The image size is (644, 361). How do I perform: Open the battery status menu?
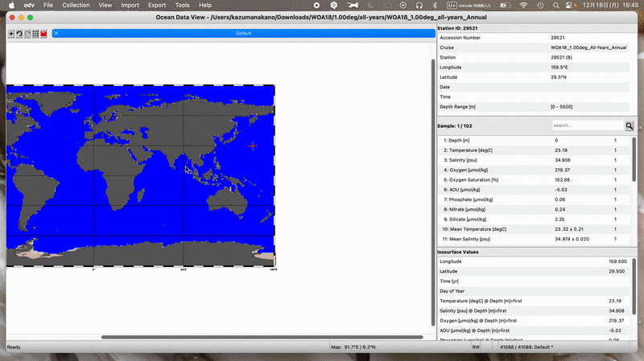coord(505,6)
